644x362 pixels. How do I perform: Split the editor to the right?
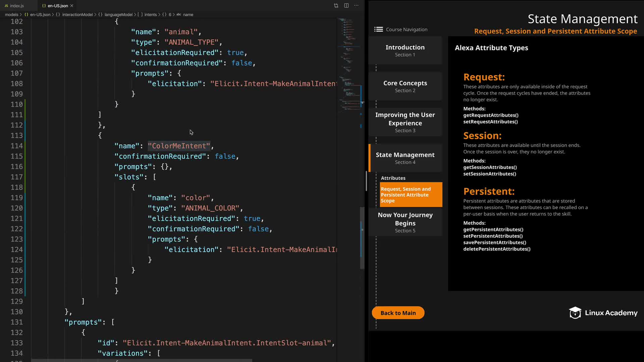pos(346,6)
